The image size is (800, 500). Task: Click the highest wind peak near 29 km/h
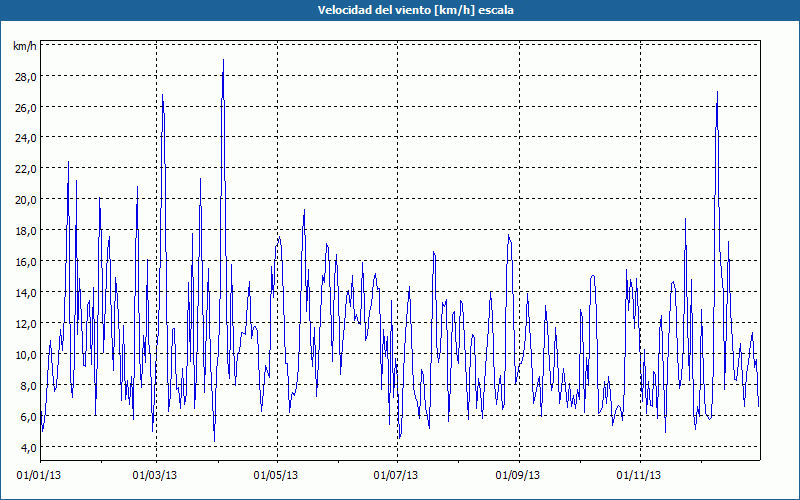[x=223, y=61]
